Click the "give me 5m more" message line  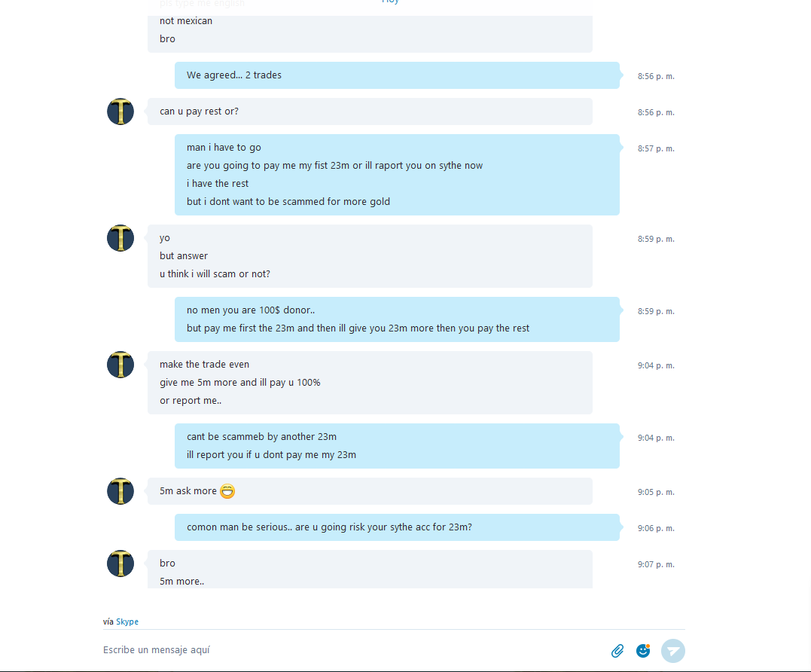pos(240,383)
